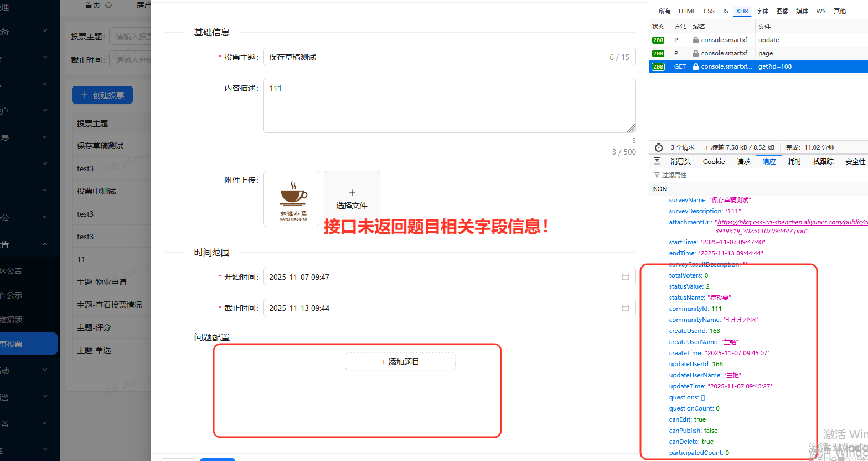The width and height of the screenshot is (868, 461).
Task: Open the 栈跟踪 details tab
Action: (x=823, y=162)
